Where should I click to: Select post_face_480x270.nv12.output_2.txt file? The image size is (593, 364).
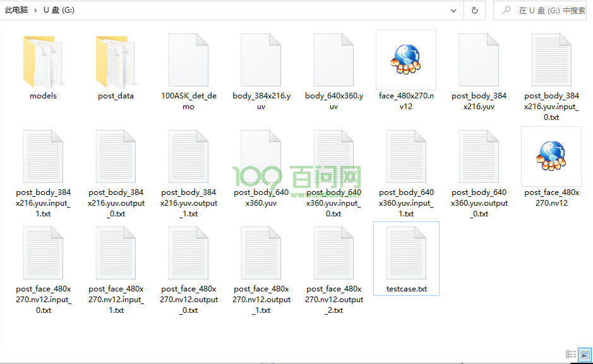[x=333, y=258]
